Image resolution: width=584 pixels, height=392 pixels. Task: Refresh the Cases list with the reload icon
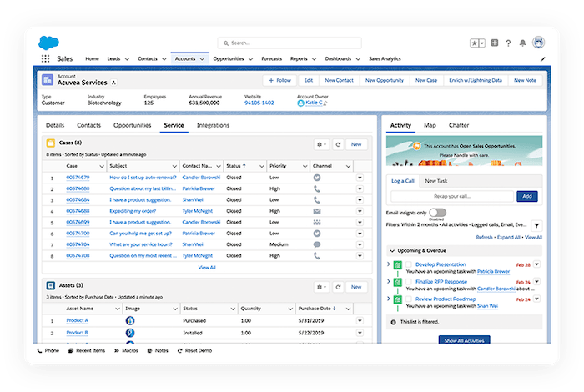coord(338,144)
